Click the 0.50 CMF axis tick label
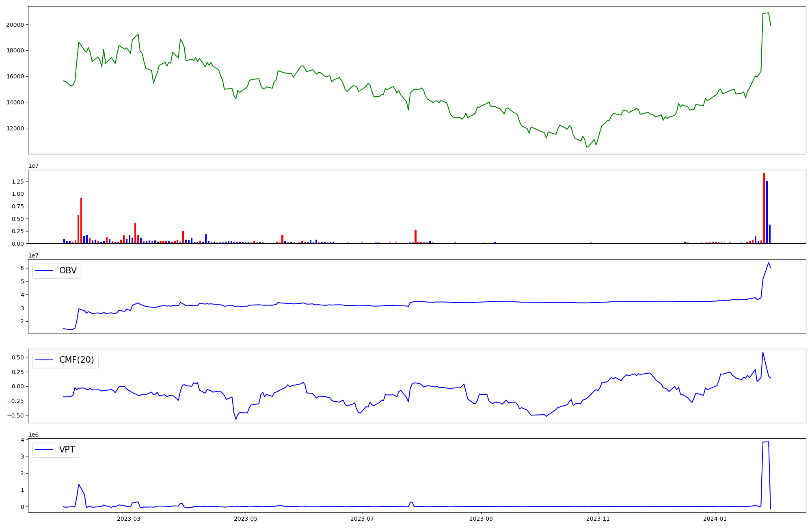 (x=18, y=357)
